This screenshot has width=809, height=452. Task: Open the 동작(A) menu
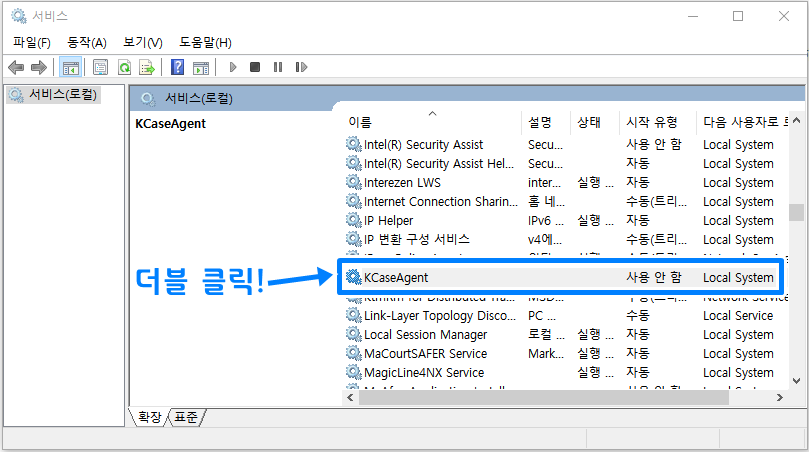coord(87,42)
